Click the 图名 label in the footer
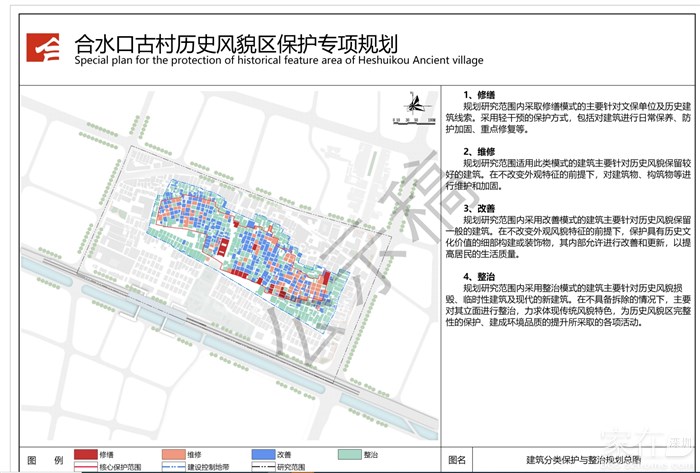The width and height of the screenshot is (700, 473). pyautogui.click(x=457, y=460)
